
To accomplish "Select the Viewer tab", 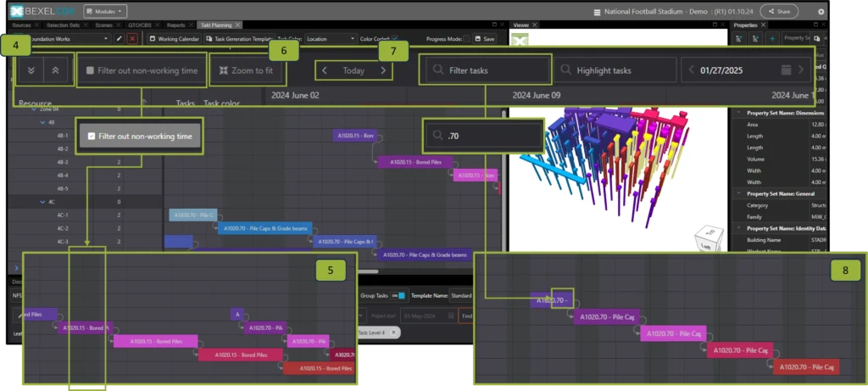I will point(521,25).
